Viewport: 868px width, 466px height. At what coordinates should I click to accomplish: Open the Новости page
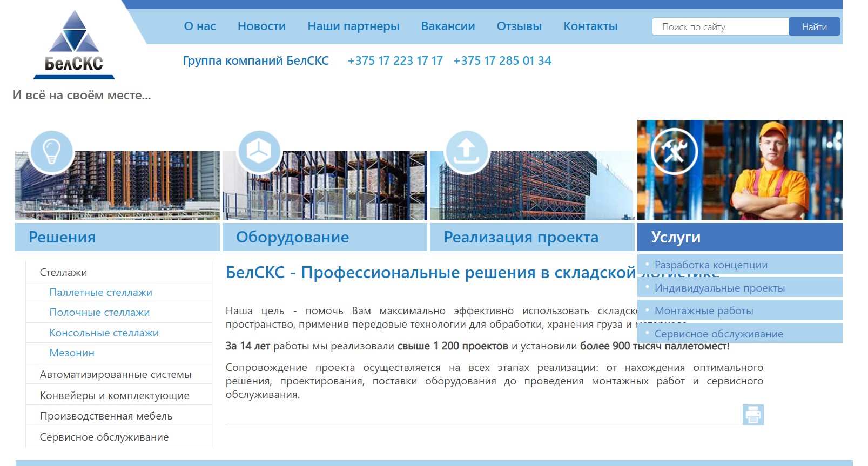coord(261,26)
